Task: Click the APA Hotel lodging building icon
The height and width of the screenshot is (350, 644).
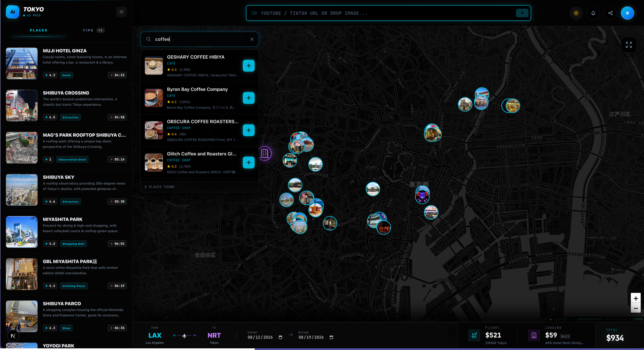Action: tap(534, 335)
